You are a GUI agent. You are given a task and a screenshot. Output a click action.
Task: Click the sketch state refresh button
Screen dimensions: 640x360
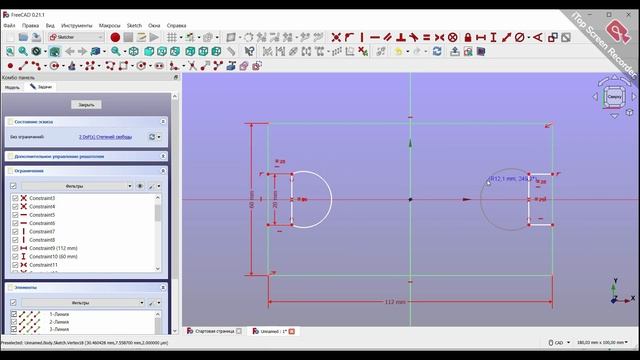152,137
